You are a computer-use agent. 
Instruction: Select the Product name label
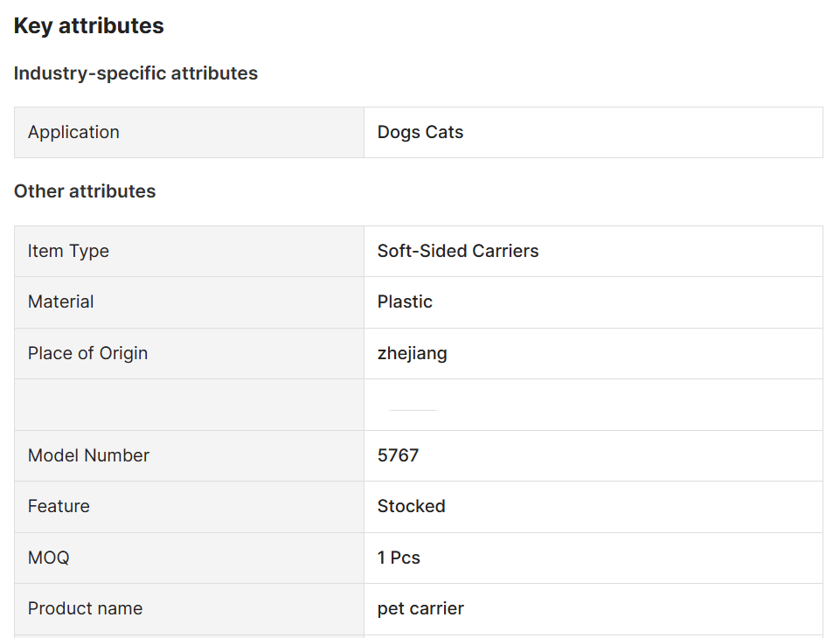coord(85,608)
